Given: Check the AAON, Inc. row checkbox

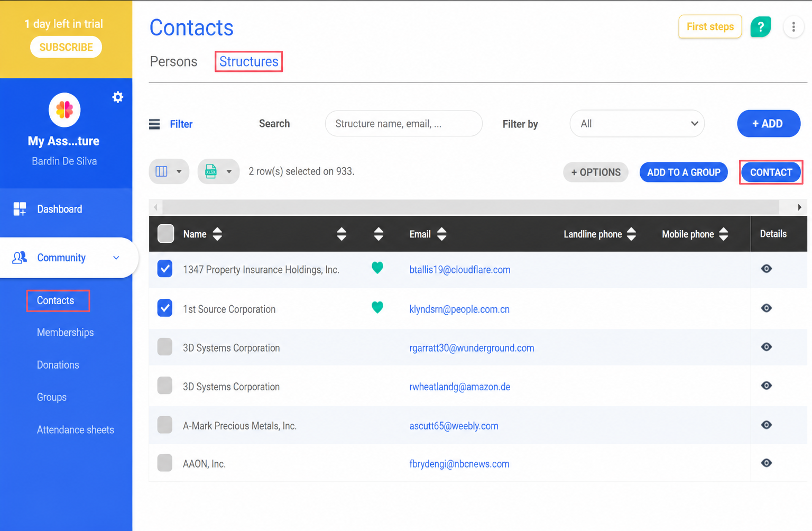Looking at the screenshot, I should point(165,463).
